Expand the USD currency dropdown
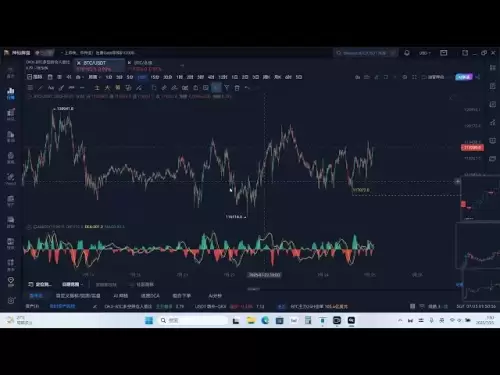This screenshot has height=375, width=500. [x=425, y=53]
